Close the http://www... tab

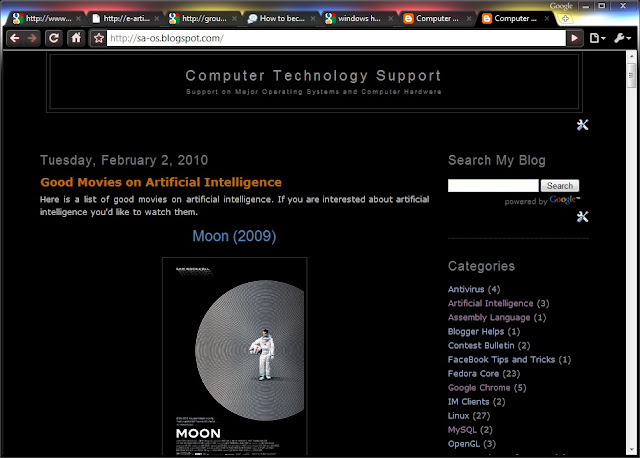(78, 18)
